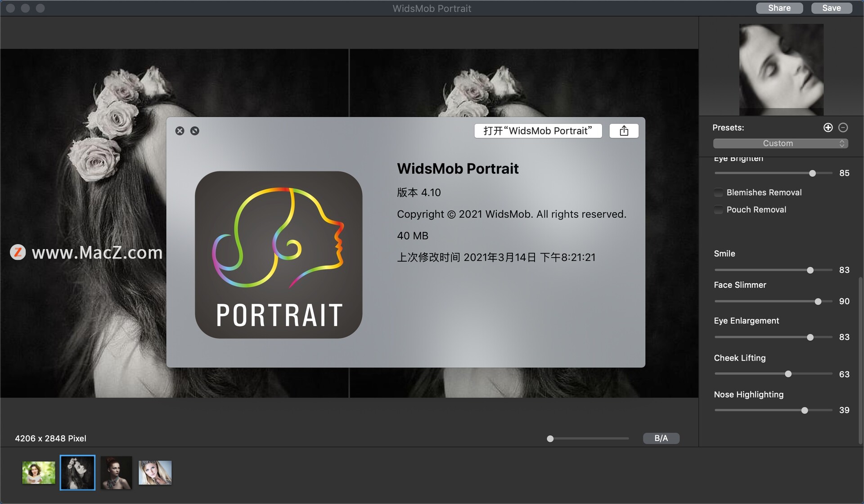864x504 pixels.
Task: Select the highlighted black-and-white flower portrait thumbnail
Action: click(77, 473)
